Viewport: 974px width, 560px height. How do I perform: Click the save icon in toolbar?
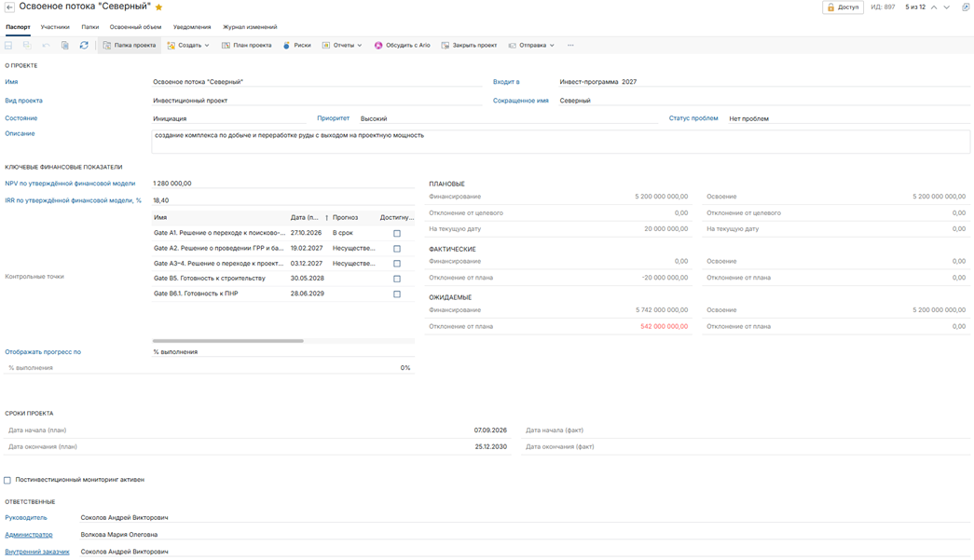click(x=8, y=46)
